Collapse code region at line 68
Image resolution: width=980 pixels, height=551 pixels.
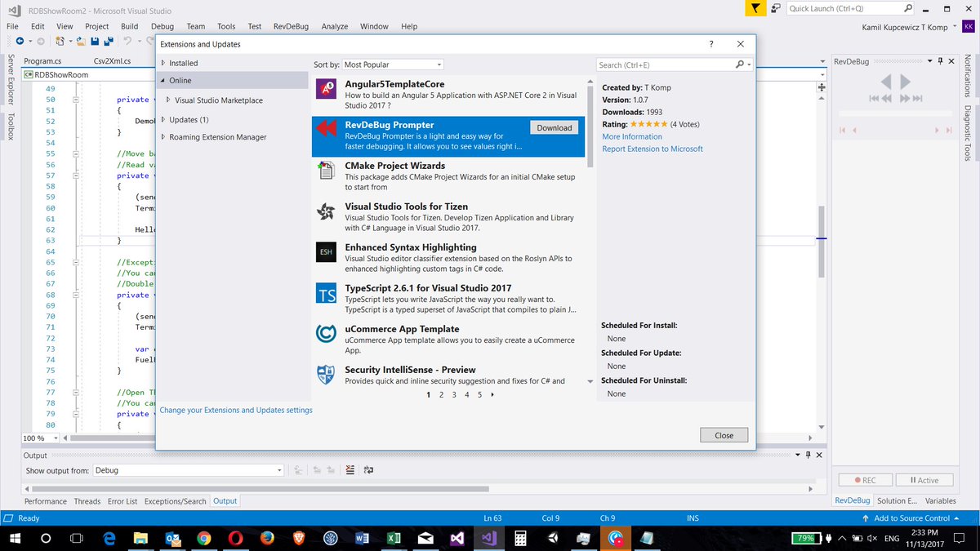[76, 295]
